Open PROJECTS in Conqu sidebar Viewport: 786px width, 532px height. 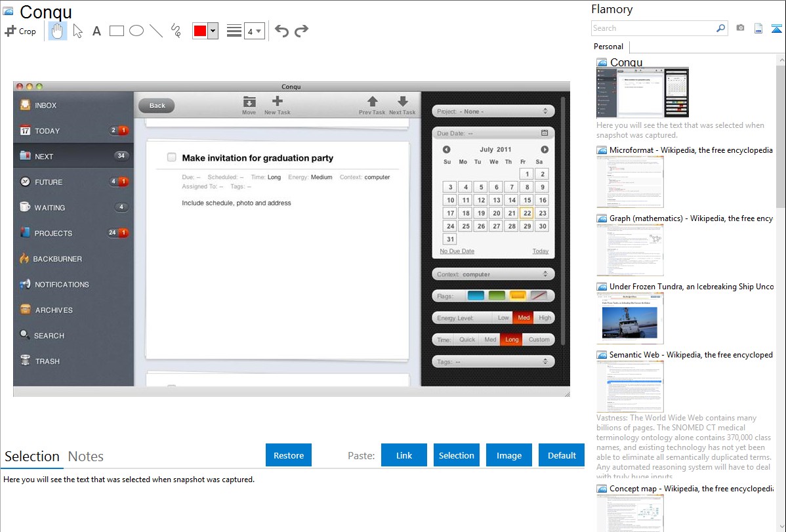coord(73,233)
